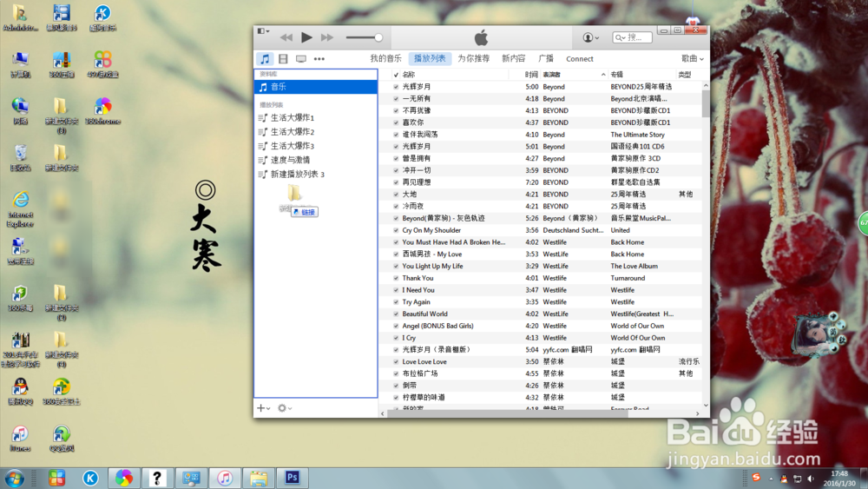Open the iTunes window menu at top-left
Screen dimensions: 868x489
pyautogui.click(x=263, y=31)
